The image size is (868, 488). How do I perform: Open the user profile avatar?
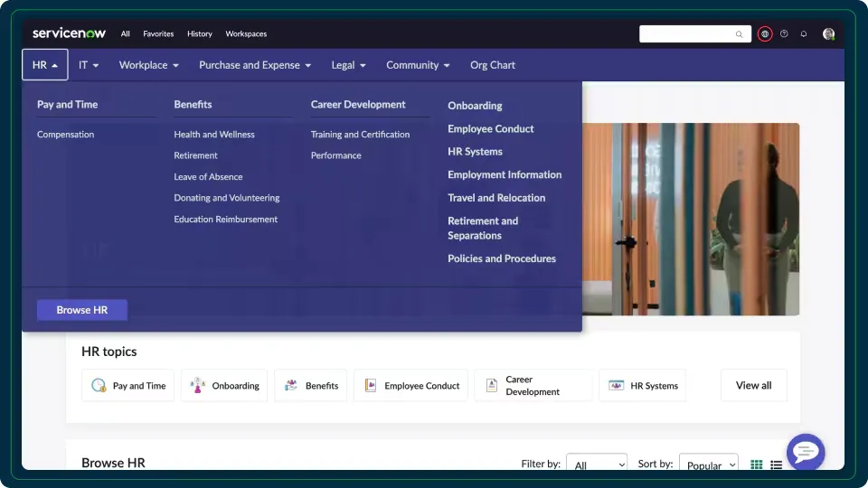coord(828,34)
